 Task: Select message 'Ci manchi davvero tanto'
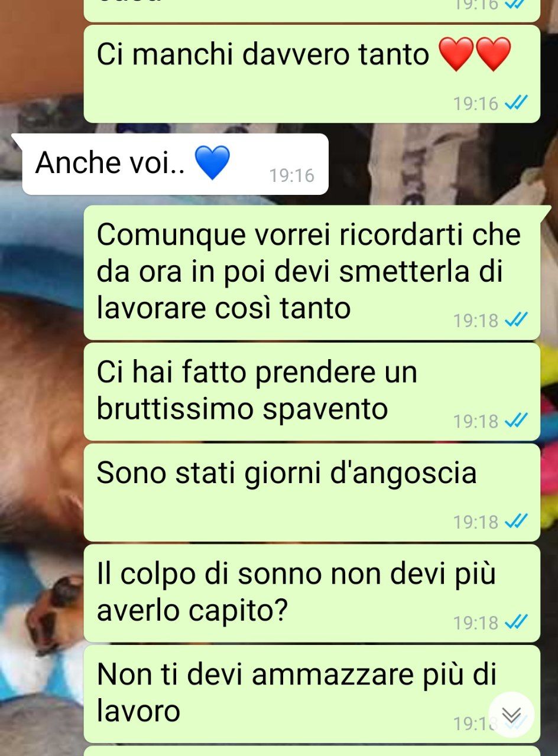pos(312,74)
